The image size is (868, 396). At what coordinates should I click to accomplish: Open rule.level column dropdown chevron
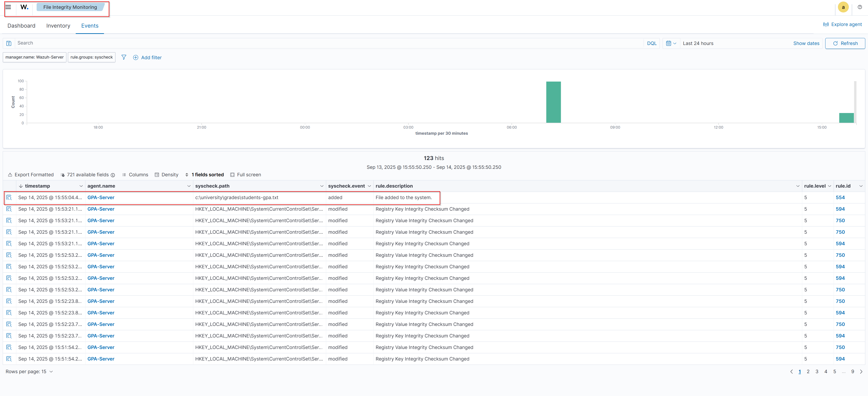[829, 186]
